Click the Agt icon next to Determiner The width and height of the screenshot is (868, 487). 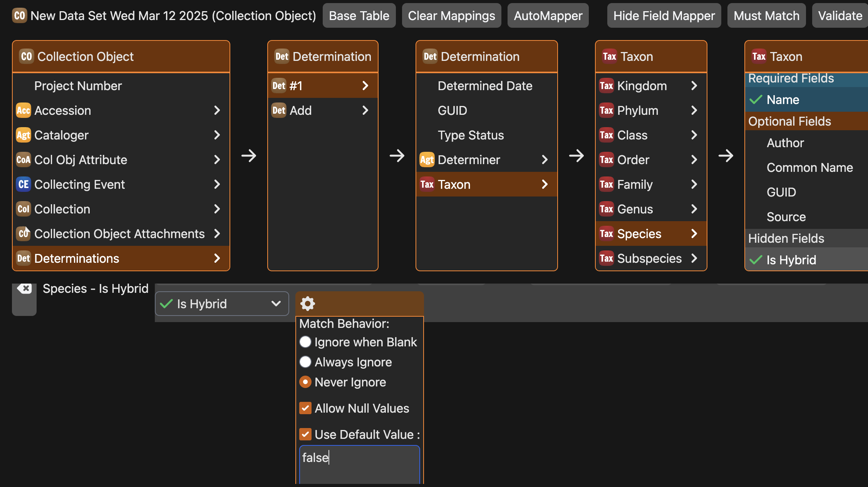[x=427, y=160]
